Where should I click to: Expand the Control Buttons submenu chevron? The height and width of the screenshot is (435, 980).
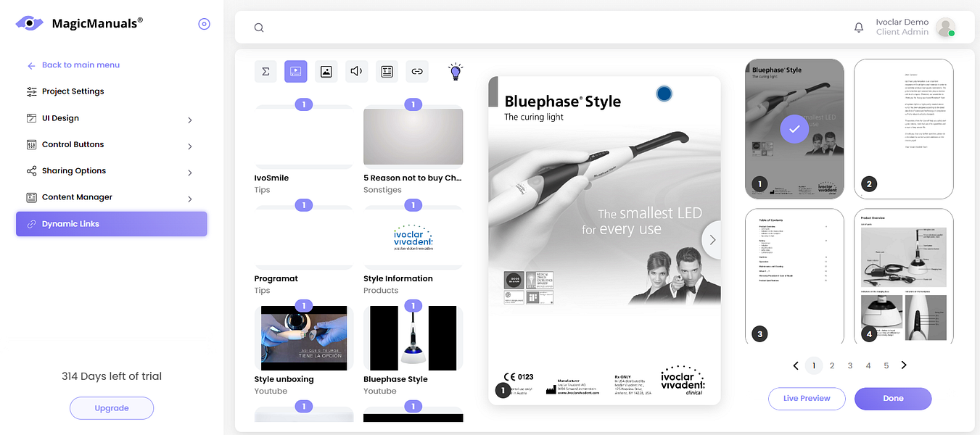(x=190, y=146)
